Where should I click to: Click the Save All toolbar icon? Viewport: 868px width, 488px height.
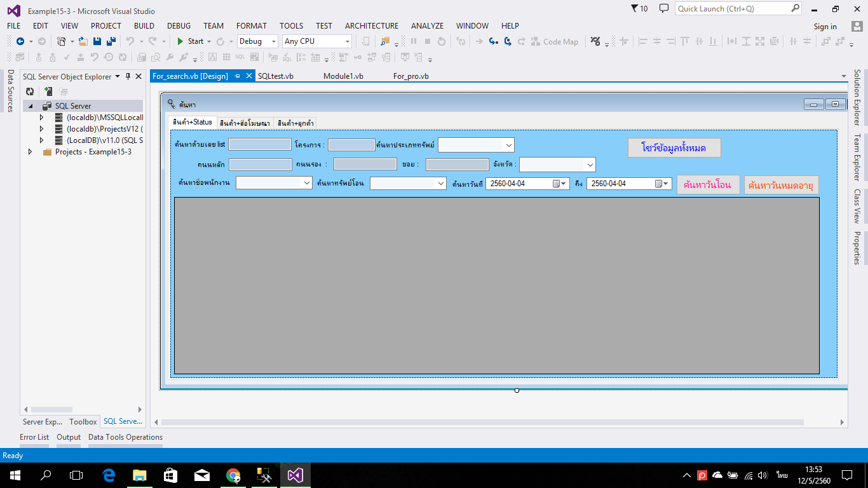coord(111,41)
